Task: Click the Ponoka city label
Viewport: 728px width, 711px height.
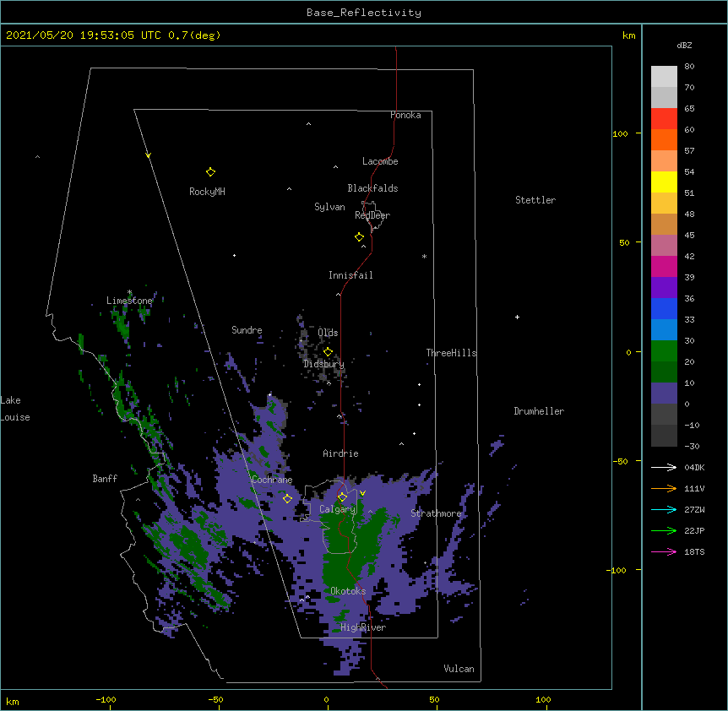Action: [405, 115]
